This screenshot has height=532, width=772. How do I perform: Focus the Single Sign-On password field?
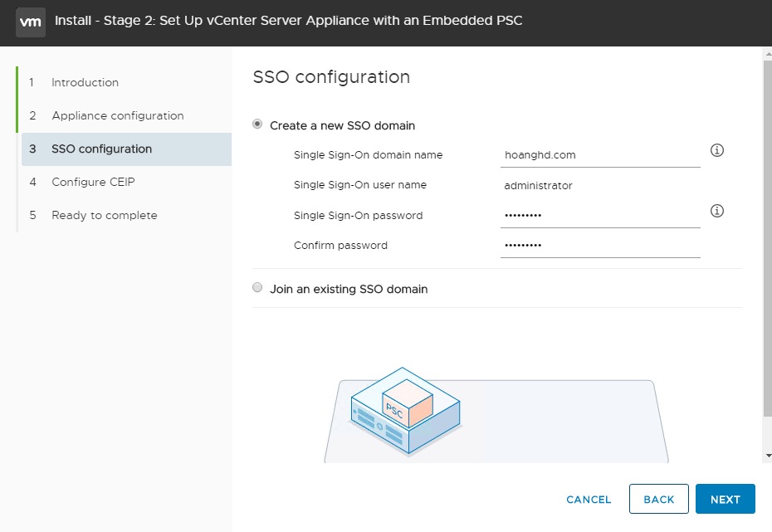pos(600,216)
